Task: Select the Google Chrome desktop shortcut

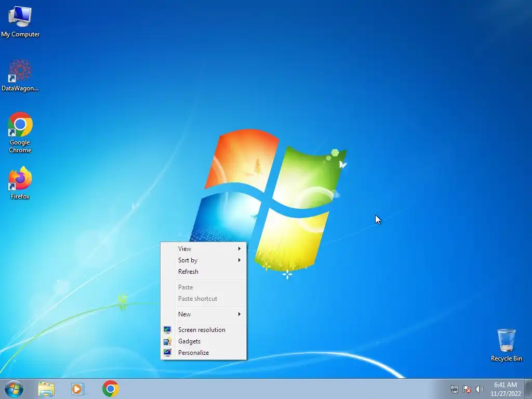Action: click(x=20, y=132)
